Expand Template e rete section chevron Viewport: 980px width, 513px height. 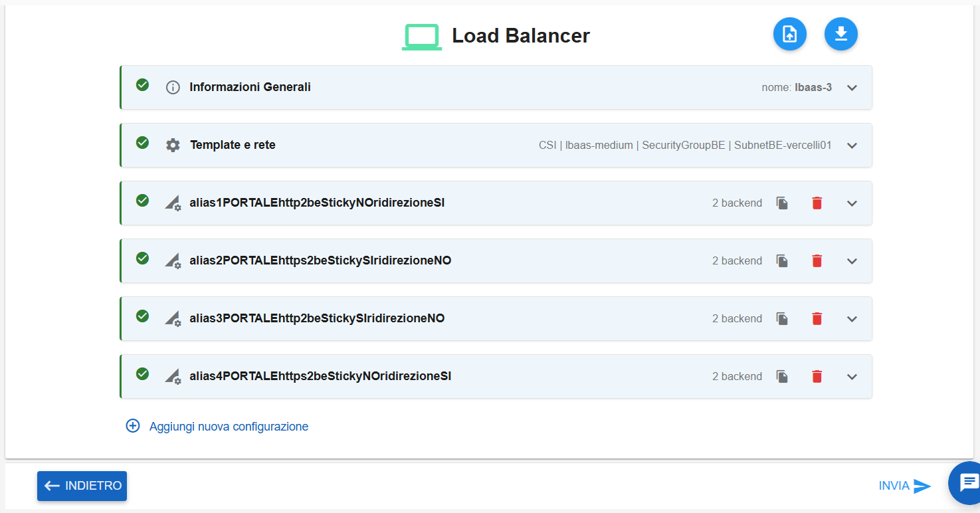point(853,146)
